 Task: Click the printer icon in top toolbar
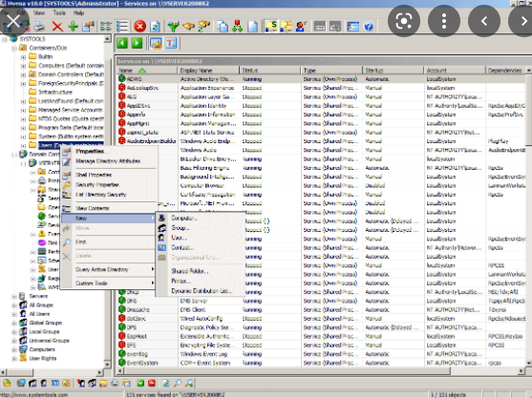point(40,26)
